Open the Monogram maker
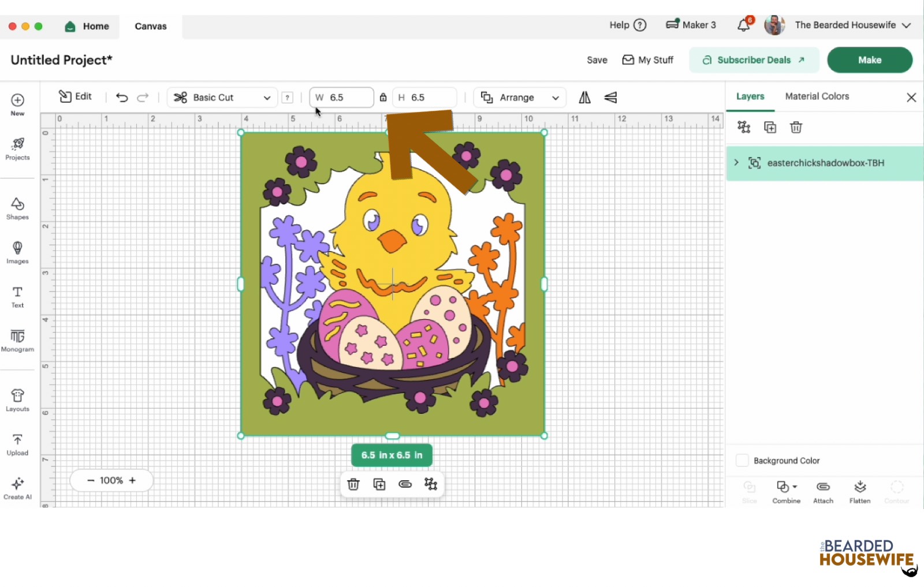The height and width of the screenshot is (587, 924). pos(17,341)
